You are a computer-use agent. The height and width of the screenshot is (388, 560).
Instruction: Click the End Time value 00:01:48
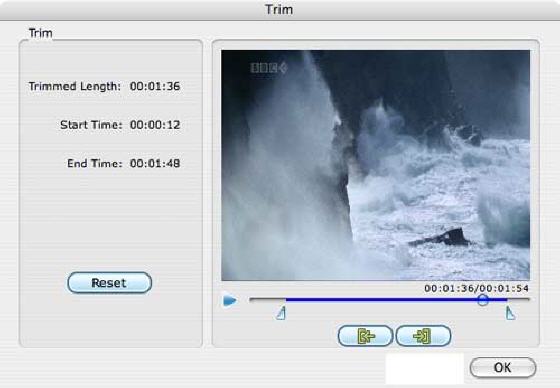point(155,163)
